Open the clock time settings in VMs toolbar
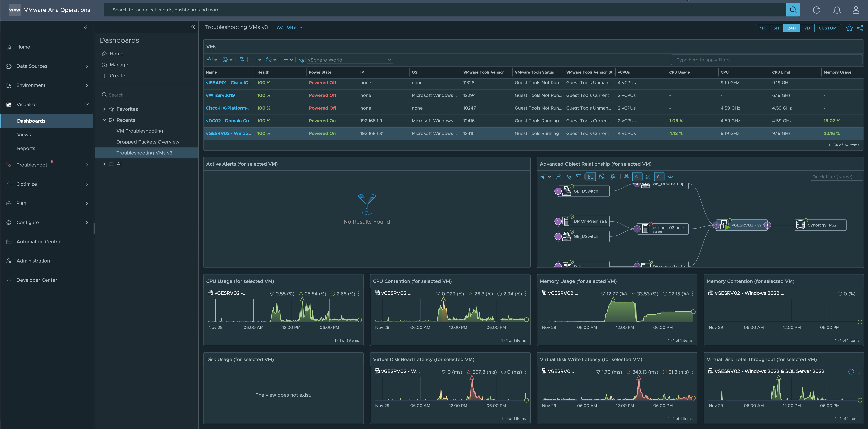This screenshot has height=429, width=868. click(271, 60)
